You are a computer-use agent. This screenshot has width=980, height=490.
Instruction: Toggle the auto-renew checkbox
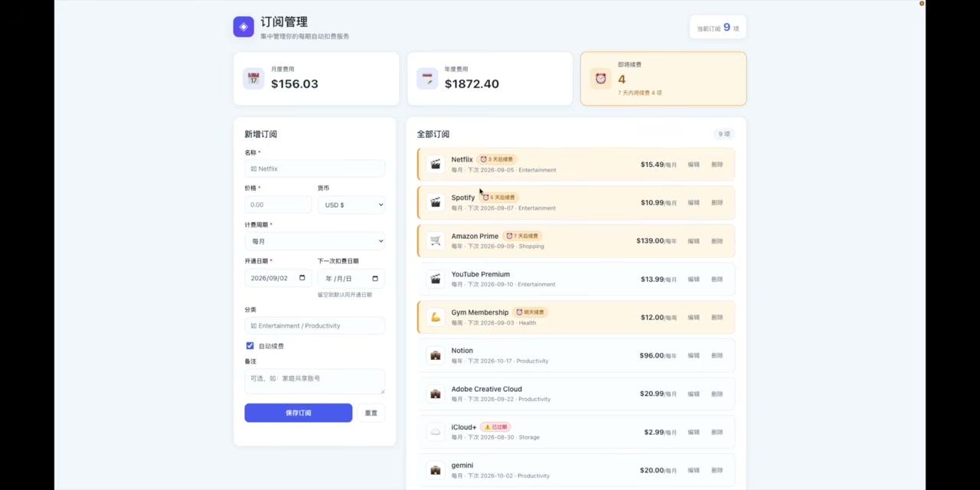click(250, 346)
